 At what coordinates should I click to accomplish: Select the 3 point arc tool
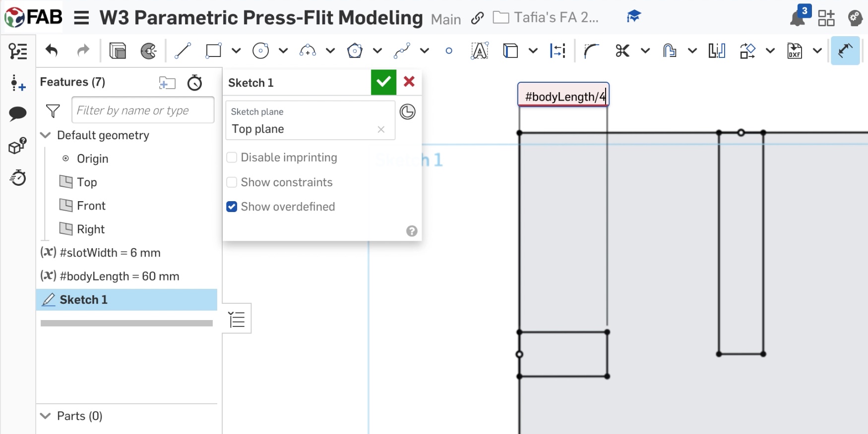pyautogui.click(x=308, y=51)
